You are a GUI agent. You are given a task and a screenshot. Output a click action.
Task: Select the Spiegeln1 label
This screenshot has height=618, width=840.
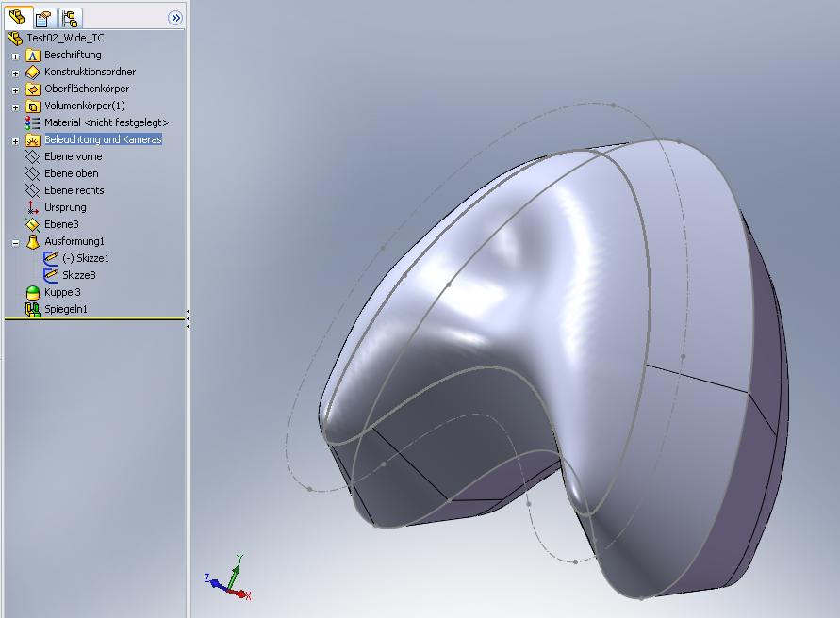coord(66,309)
